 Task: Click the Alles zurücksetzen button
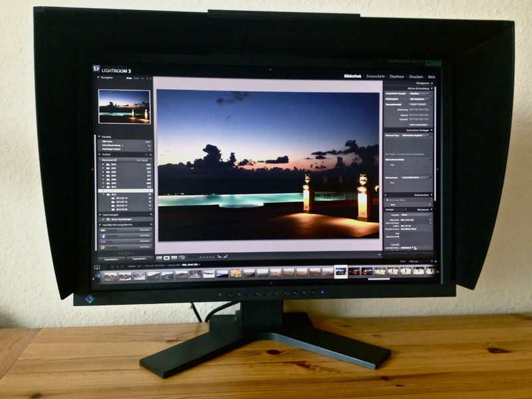[x=418, y=125]
